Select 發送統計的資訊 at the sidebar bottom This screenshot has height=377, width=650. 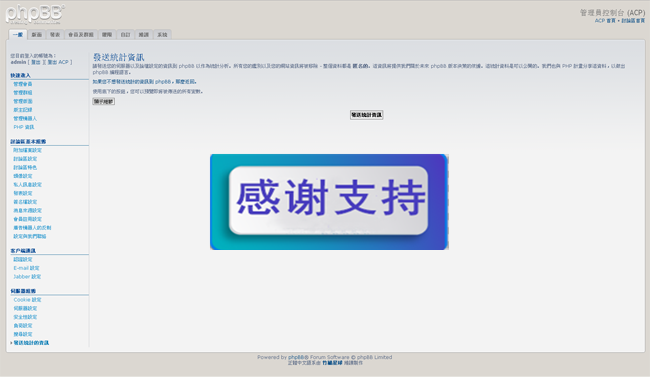[x=31, y=343]
